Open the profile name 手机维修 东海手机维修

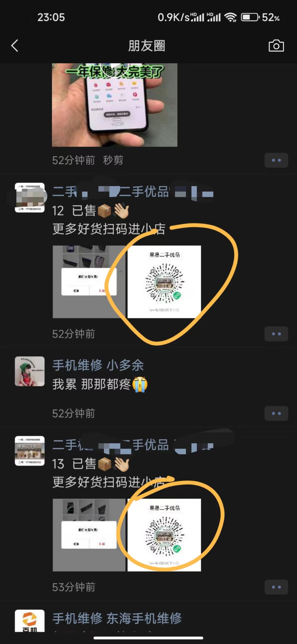117,618
